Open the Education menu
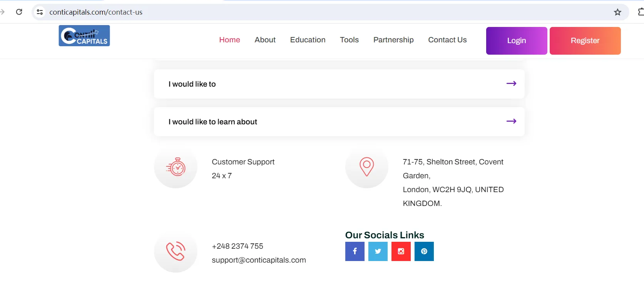Viewport: 644px width, 303px height. 308,40
